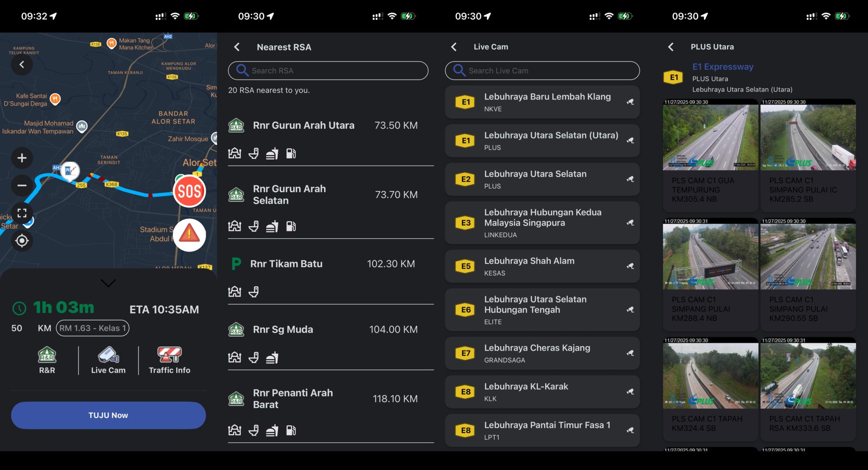The width and height of the screenshot is (868, 470).
Task: View PLS CAM C1 Gua Tempurung thumbnail
Action: point(710,138)
